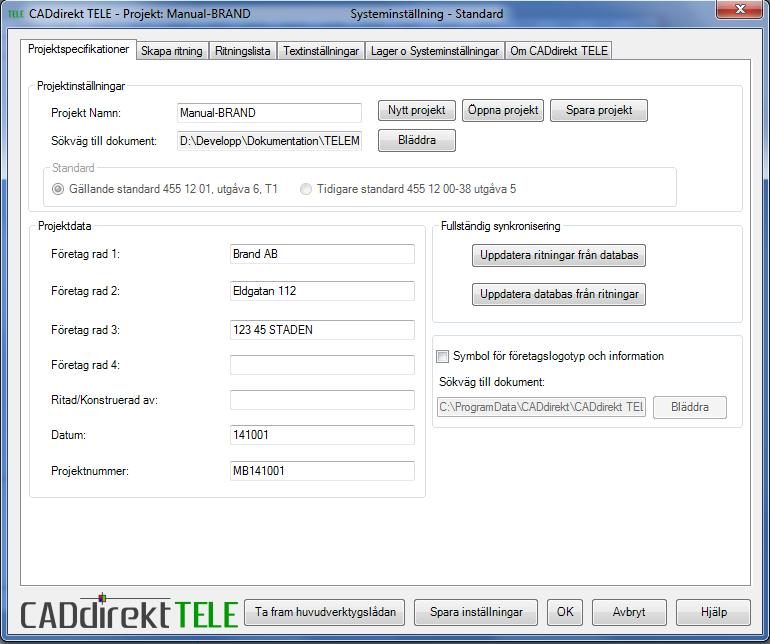Image resolution: width=770 pixels, height=644 pixels.
Task: Edit the Projekt Namn field
Action: click(269, 113)
